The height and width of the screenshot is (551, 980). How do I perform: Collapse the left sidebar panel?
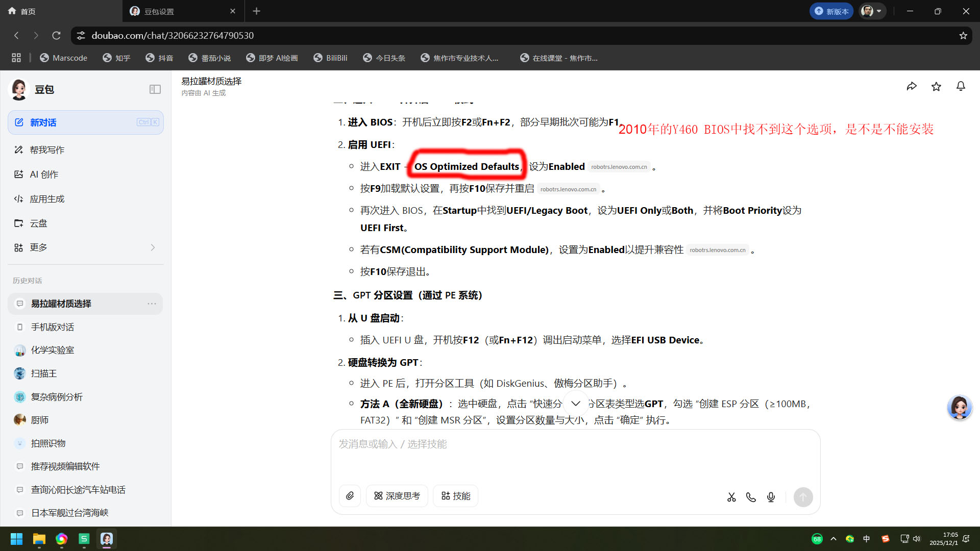pyautogui.click(x=155, y=89)
